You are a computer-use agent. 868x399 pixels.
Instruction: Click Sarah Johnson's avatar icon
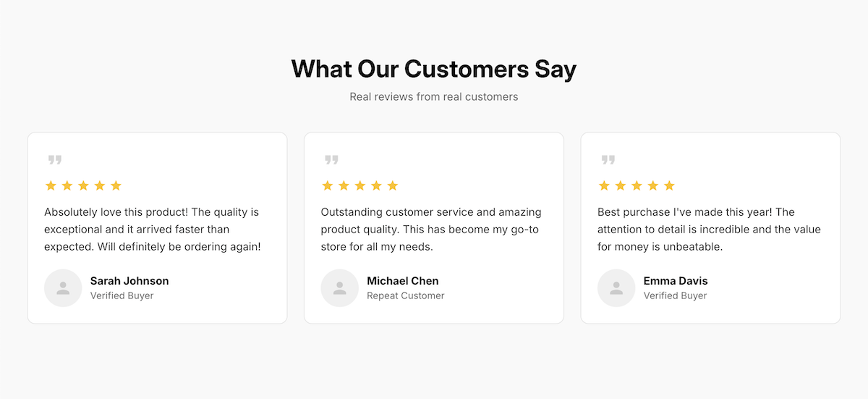pos(63,288)
